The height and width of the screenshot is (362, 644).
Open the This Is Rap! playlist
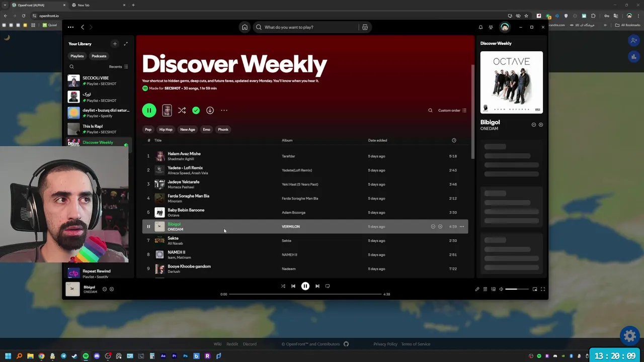point(99,129)
